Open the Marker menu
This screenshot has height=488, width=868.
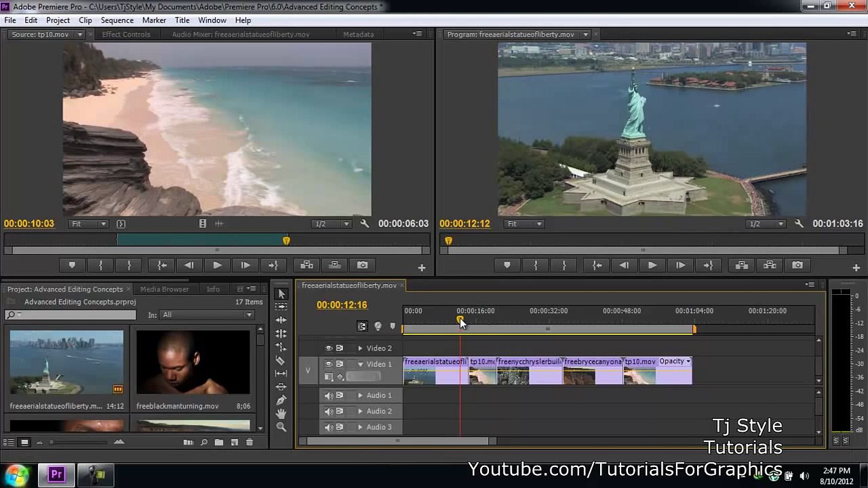pos(154,20)
